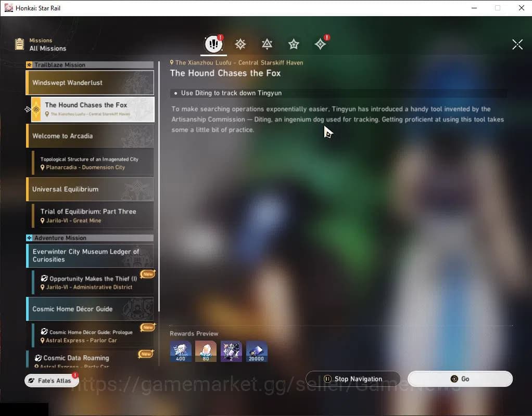Viewport: 532px width, 416px height.
Task: Open Windswept Wanderlust mission chapter
Action: click(x=90, y=83)
